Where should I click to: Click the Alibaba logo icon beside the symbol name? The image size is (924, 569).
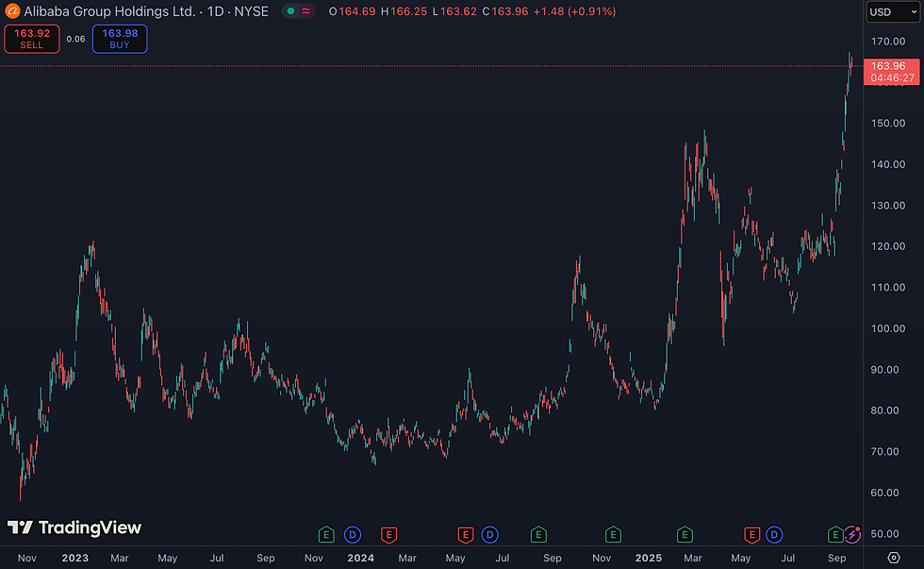(x=11, y=11)
